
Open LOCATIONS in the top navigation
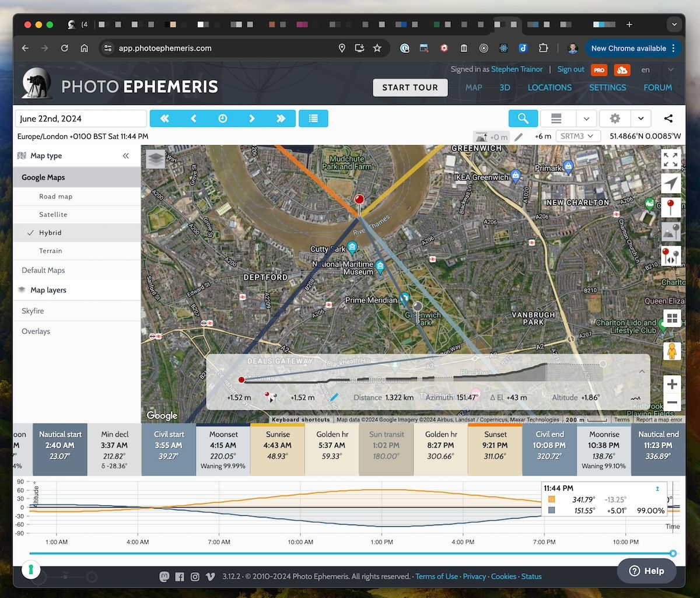(549, 88)
